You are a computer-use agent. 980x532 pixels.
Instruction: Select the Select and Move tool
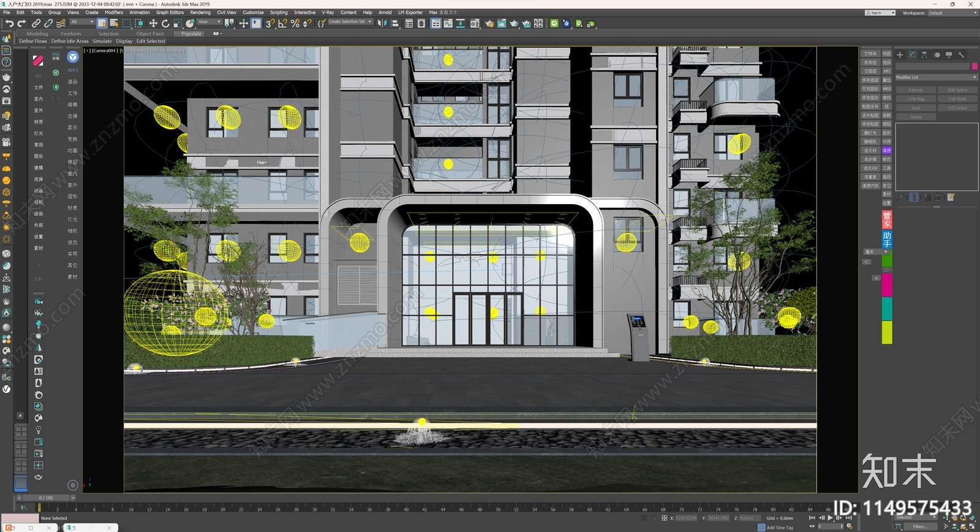coord(153,23)
